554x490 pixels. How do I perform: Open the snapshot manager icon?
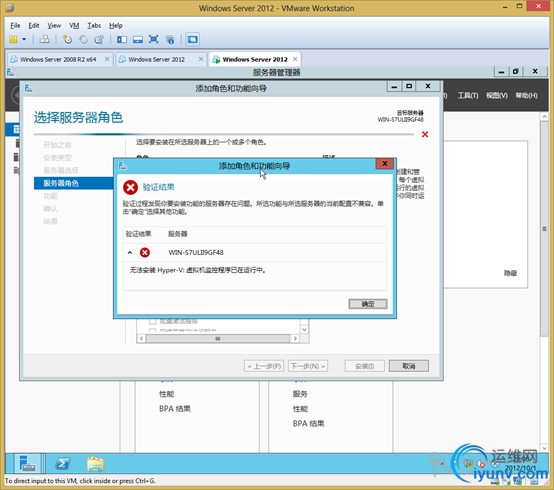click(x=99, y=40)
